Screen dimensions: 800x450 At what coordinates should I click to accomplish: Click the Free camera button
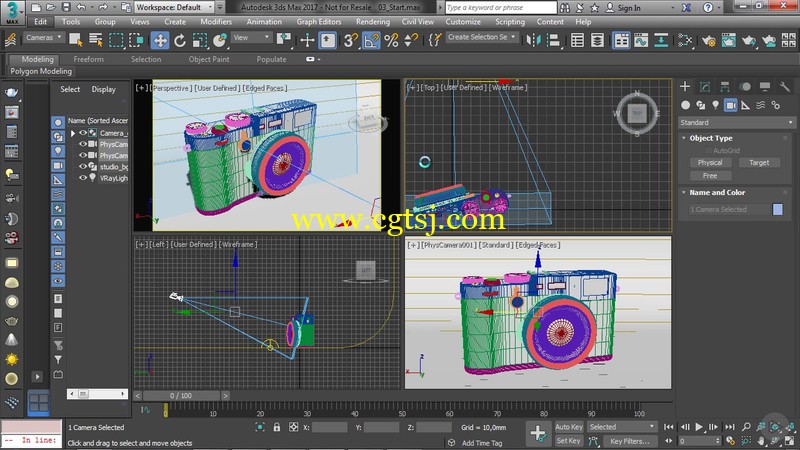[x=710, y=176]
